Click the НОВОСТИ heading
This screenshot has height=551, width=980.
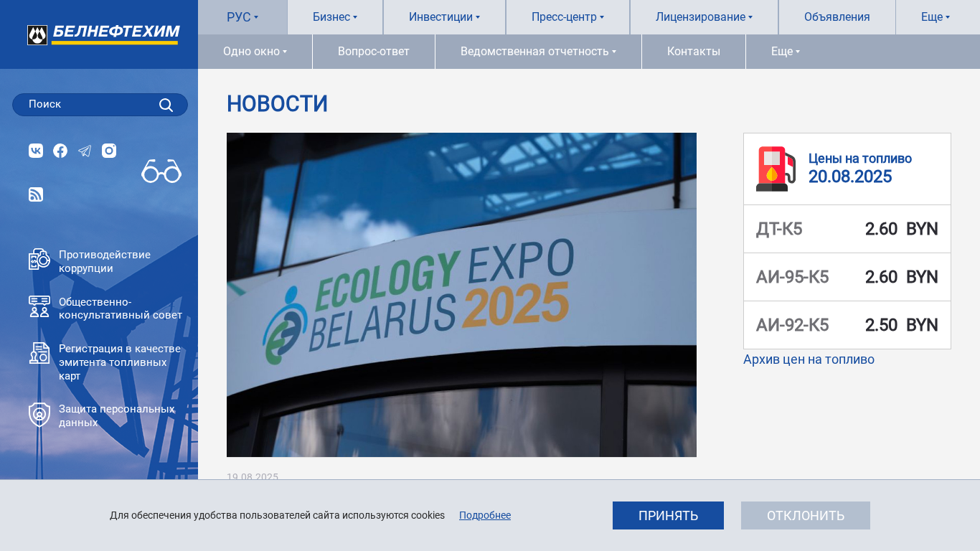(277, 104)
